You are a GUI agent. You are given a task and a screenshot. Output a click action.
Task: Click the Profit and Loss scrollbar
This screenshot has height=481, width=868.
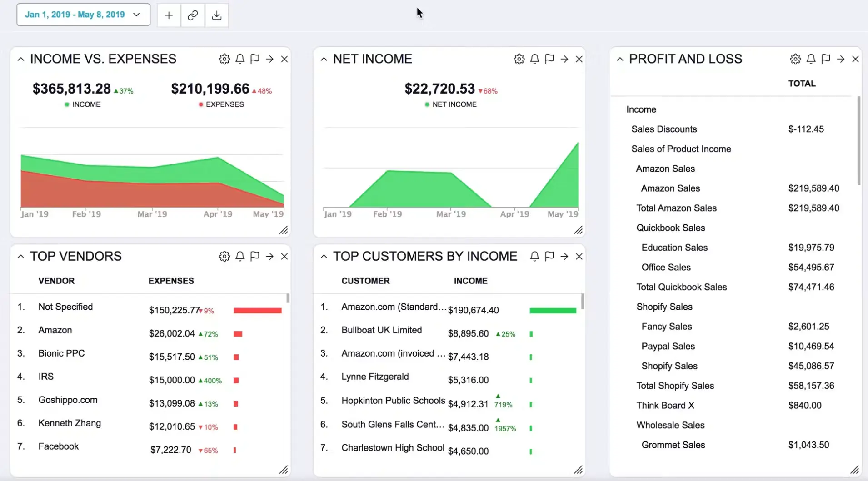pyautogui.click(x=859, y=141)
